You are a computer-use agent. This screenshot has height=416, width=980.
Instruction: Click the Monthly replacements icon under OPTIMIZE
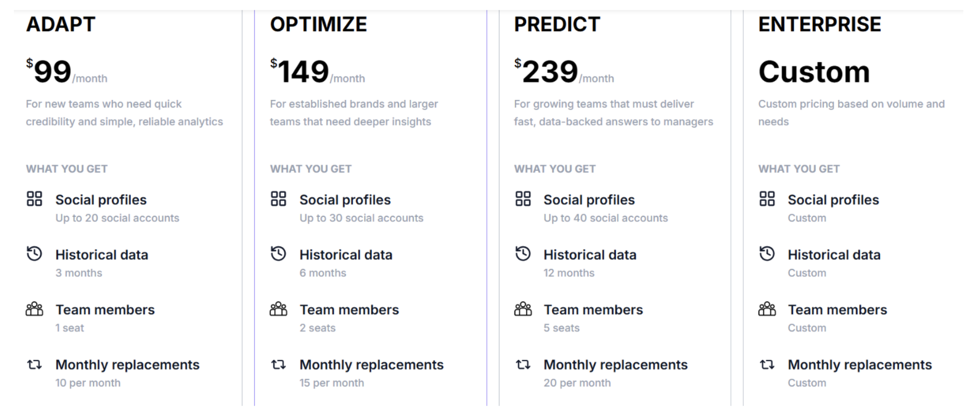(278, 364)
